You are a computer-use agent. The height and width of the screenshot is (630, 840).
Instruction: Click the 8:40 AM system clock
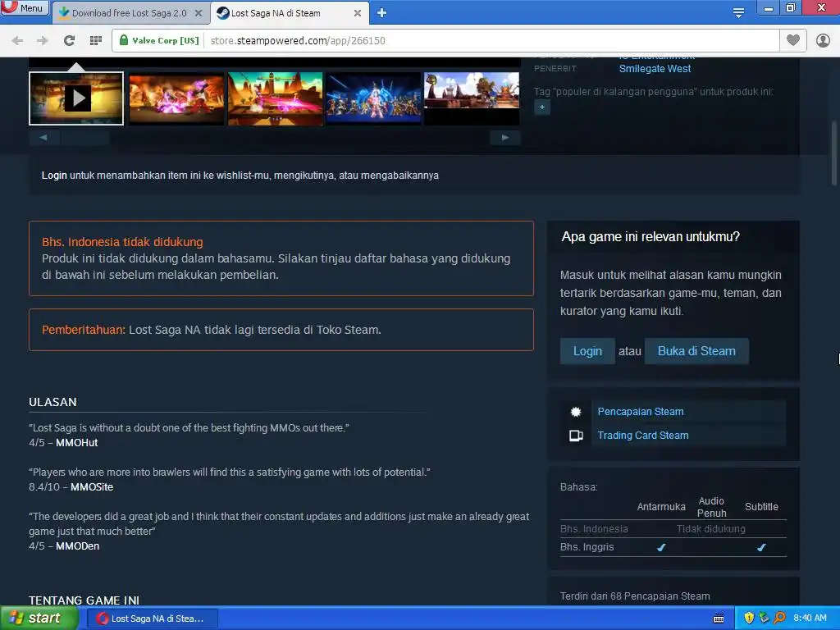click(810, 619)
